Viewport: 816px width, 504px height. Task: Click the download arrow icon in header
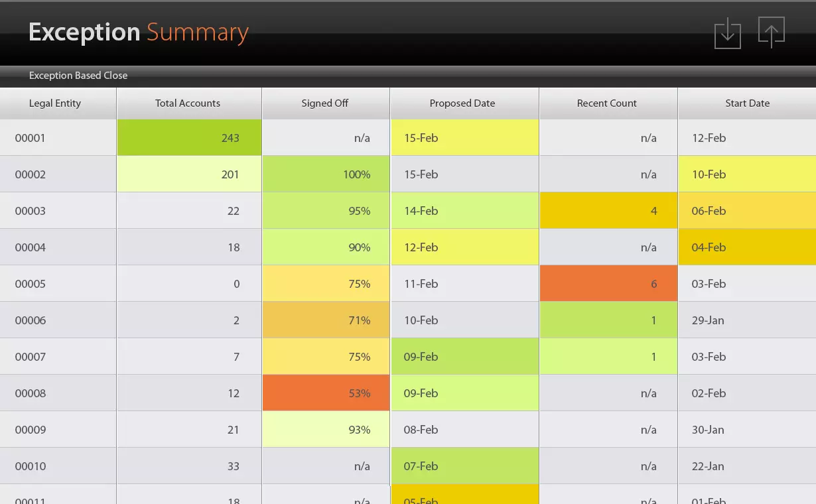click(727, 32)
